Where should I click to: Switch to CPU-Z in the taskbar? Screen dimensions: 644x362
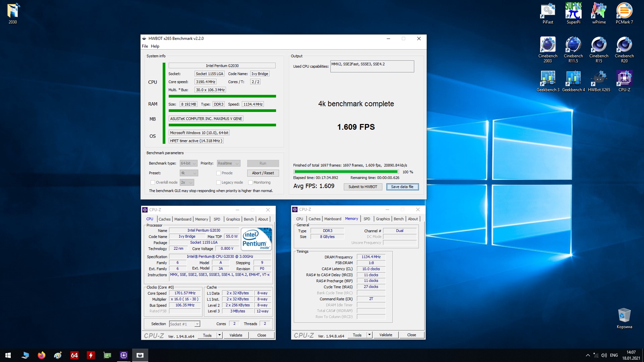pyautogui.click(x=123, y=355)
